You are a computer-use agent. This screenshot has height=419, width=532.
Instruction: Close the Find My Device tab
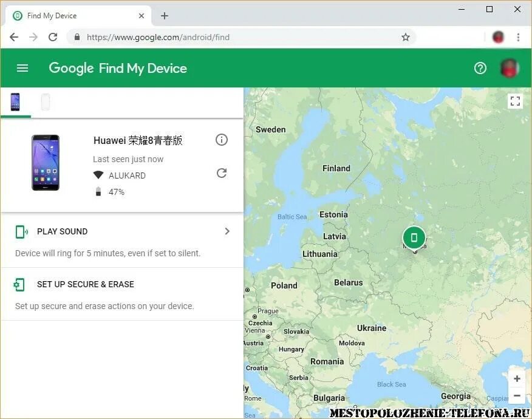[x=142, y=16]
